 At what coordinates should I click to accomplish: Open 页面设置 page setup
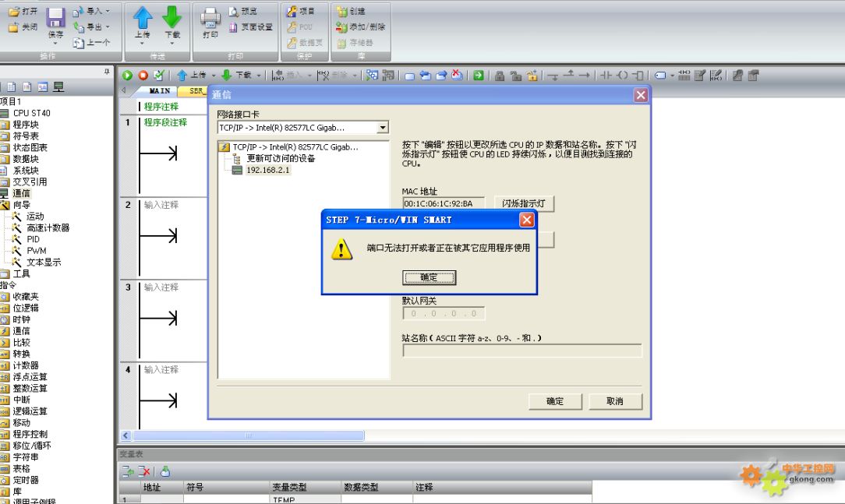(x=250, y=27)
